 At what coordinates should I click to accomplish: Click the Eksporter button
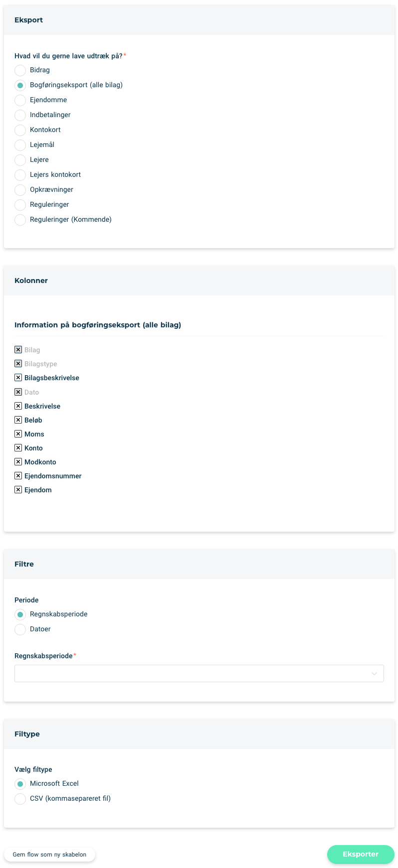pyautogui.click(x=361, y=854)
